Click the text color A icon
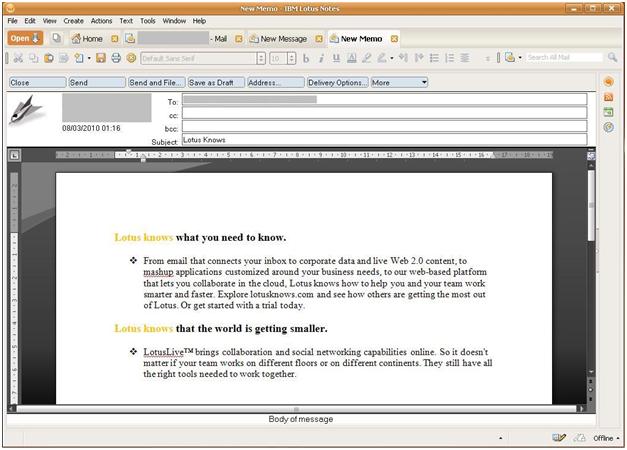 351,58
